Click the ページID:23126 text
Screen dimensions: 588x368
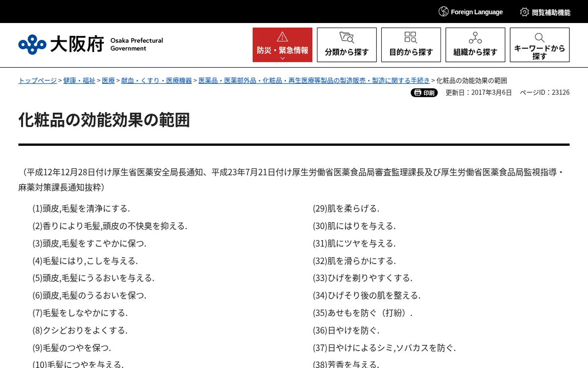pyautogui.click(x=544, y=92)
